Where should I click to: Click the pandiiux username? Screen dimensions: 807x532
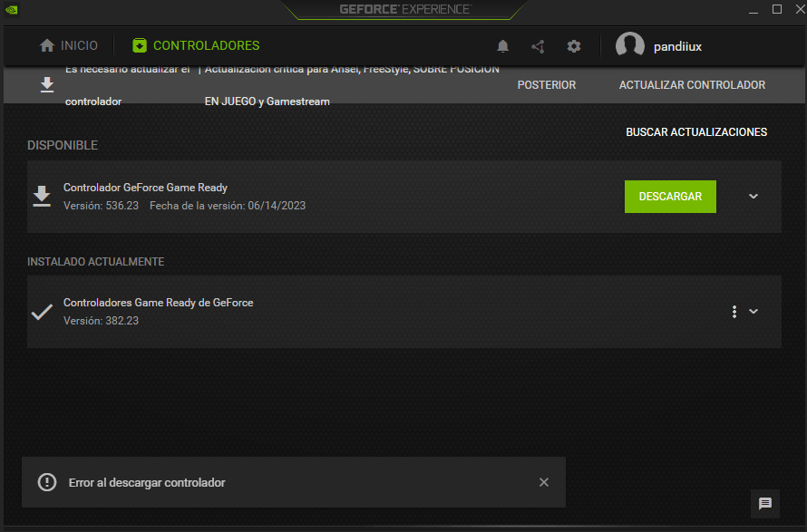point(678,47)
